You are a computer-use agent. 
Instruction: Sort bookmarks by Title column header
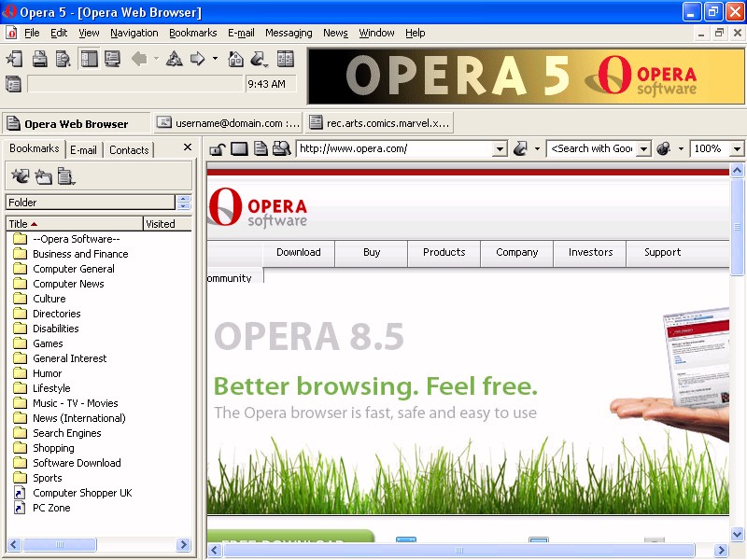[x=75, y=224]
